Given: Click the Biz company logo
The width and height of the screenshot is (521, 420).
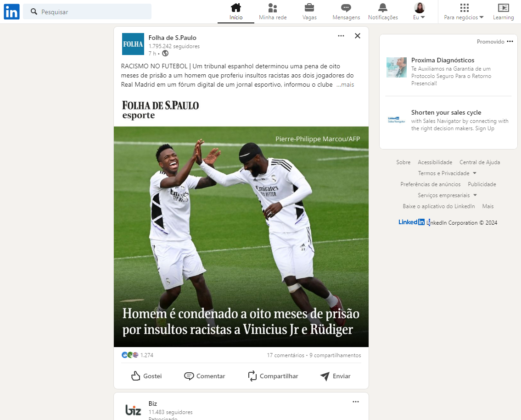Looking at the screenshot, I should (x=133, y=410).
